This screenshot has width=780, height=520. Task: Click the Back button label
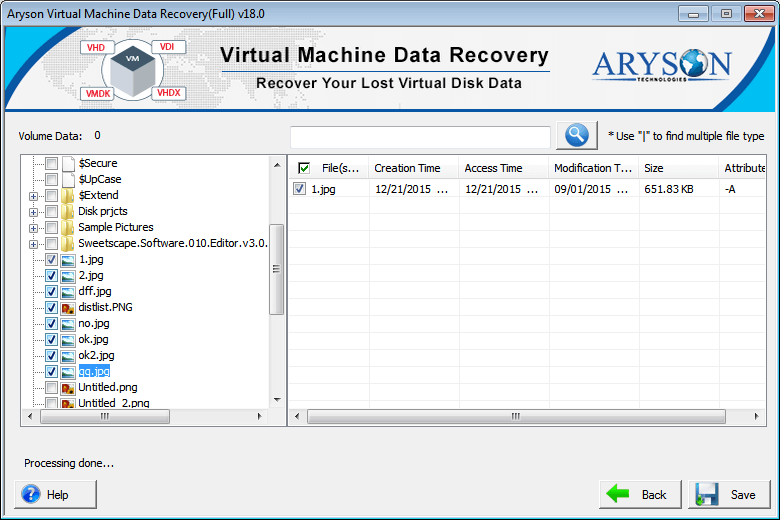[654, 495]
